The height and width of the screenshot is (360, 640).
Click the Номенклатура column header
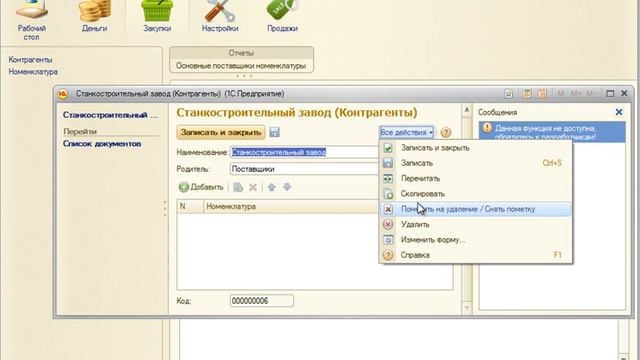click(x=291, y=207)
